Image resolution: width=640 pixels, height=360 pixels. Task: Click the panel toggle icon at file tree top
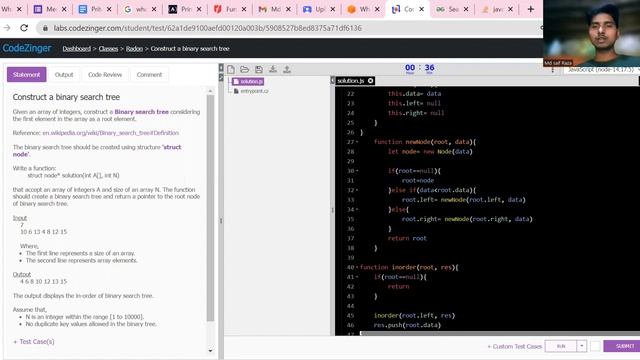click(221, 68)
